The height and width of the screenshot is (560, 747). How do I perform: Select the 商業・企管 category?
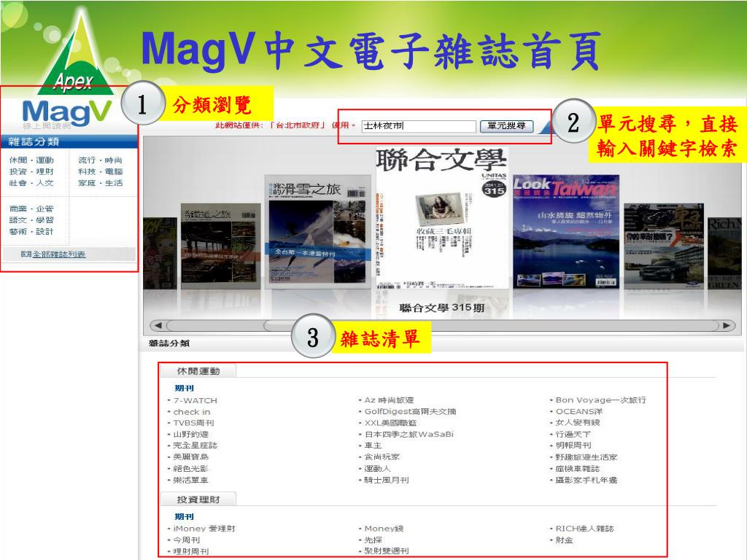click(31, 209)
